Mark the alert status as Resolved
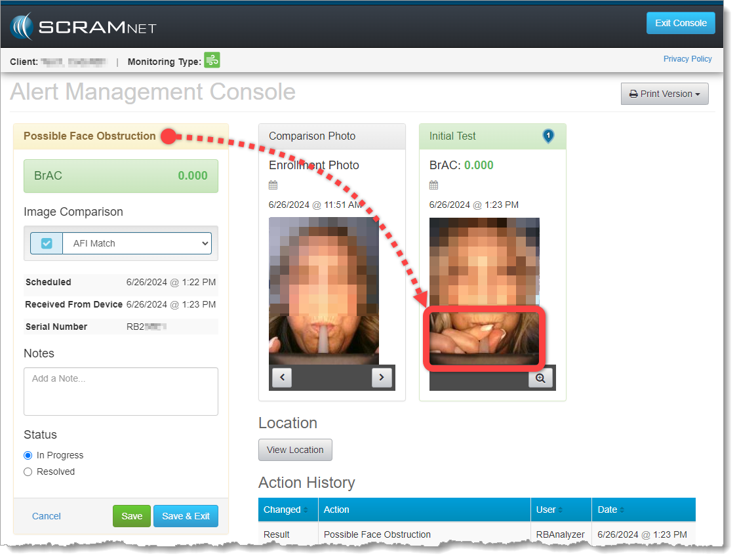Screen dimensions: 737x560 coord(28,471)
